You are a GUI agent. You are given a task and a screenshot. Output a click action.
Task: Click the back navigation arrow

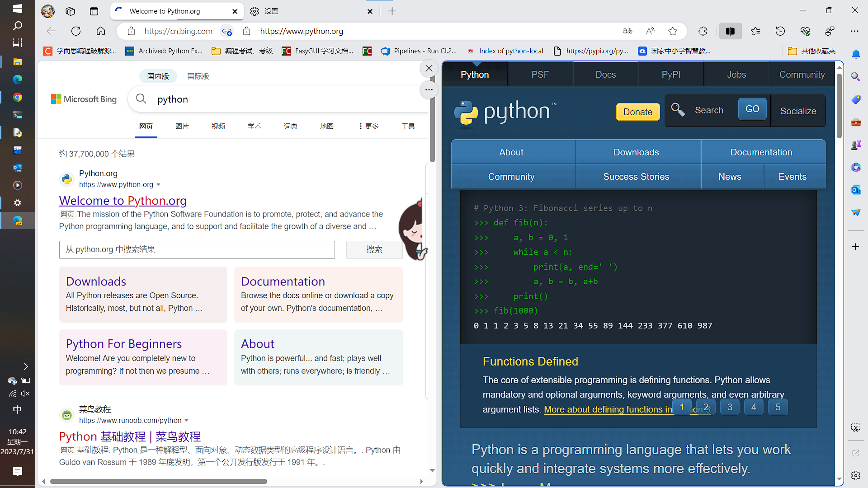tap(51, 31)
